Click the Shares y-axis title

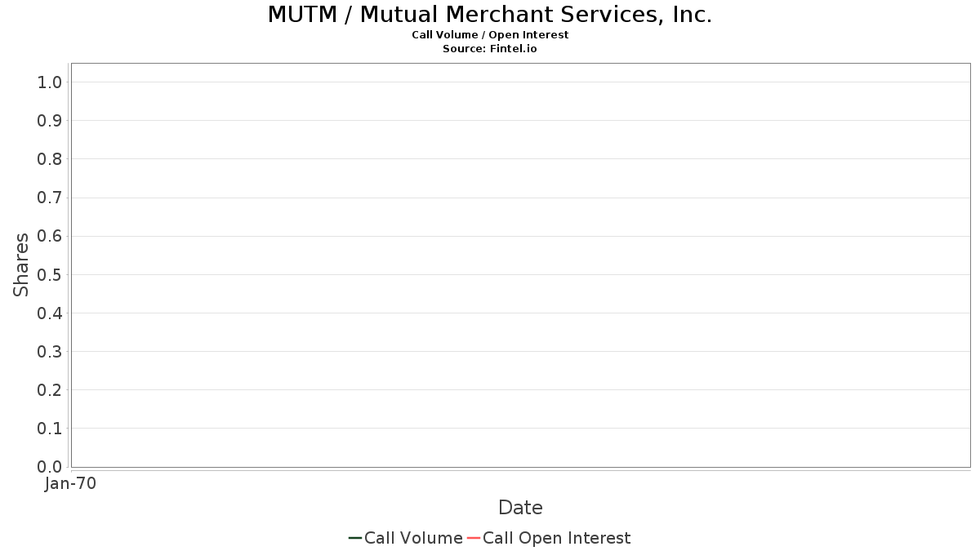[x=21, y=264]
